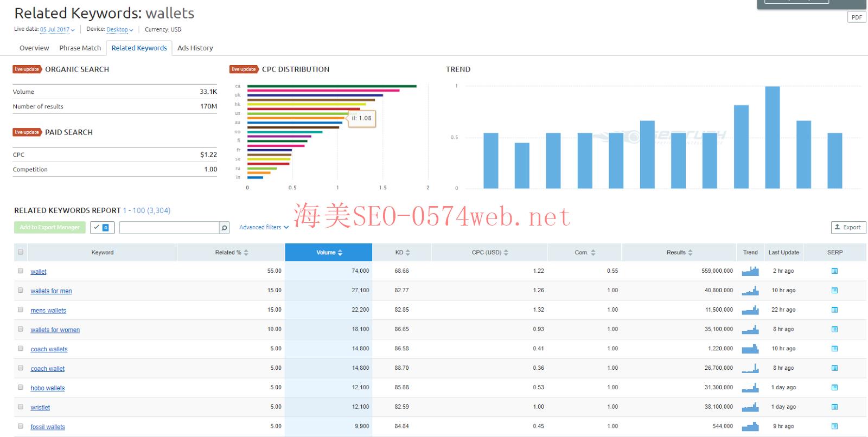868x437 pixels.
Task: Click the keyword filter text field
Action: (x=169, y=228)
